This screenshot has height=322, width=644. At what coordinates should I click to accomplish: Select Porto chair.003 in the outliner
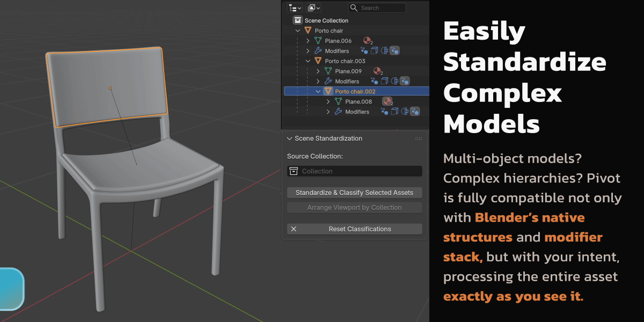(345, 61)
